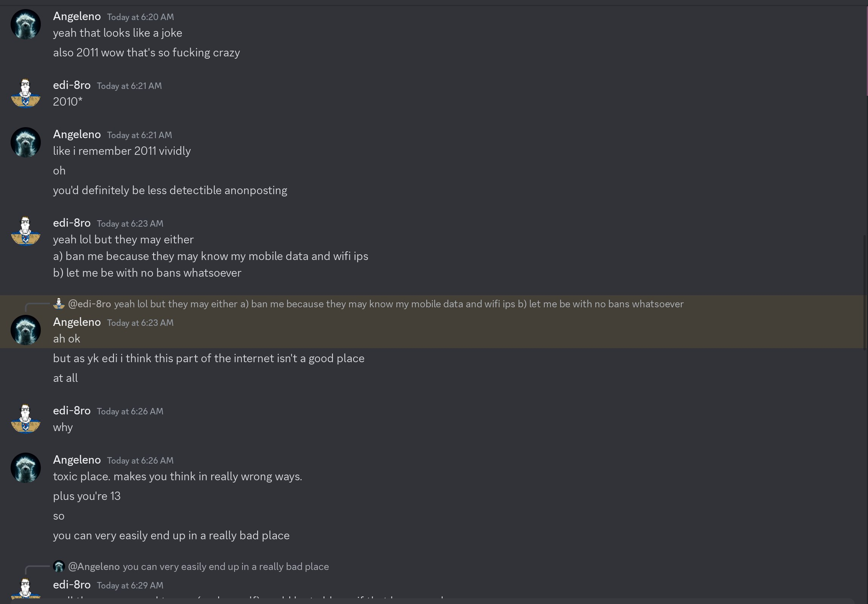Jump to the quoted "you can very easily end up" reply

[226, 567]
